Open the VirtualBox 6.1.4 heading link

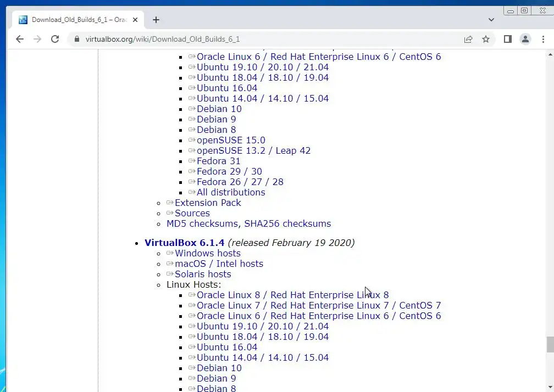[185, 243]
